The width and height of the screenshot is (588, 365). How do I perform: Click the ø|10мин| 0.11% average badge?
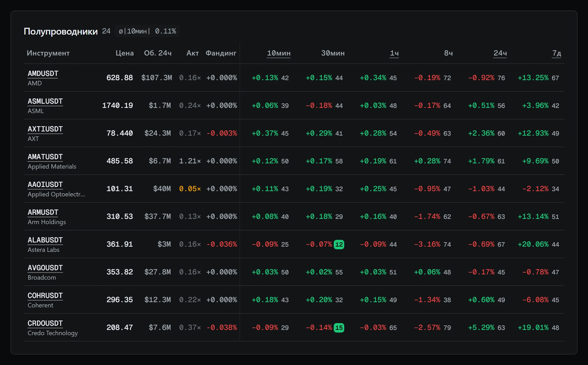point(147,31)
